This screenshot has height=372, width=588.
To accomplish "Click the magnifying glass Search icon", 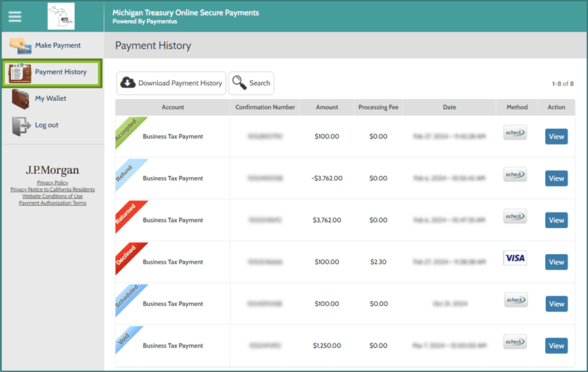I will [240, 82].
